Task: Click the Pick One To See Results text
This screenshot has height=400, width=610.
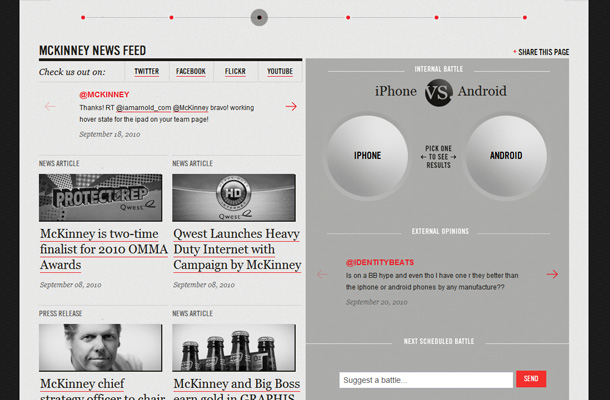Action: pyautogui.click(x=438, y=157)
